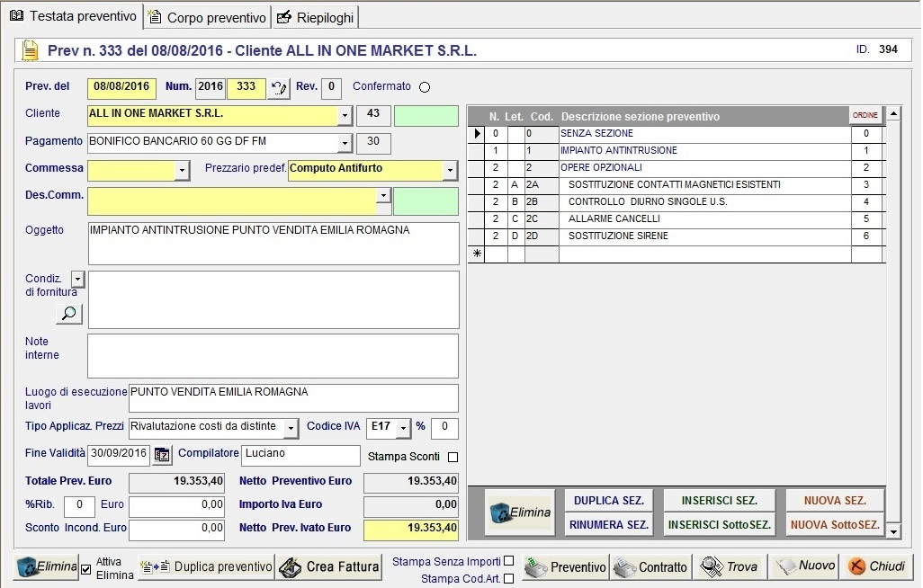The width and height of the screenshot is (923, 588).
Task: Click the Trova search button
Action: 730,566
